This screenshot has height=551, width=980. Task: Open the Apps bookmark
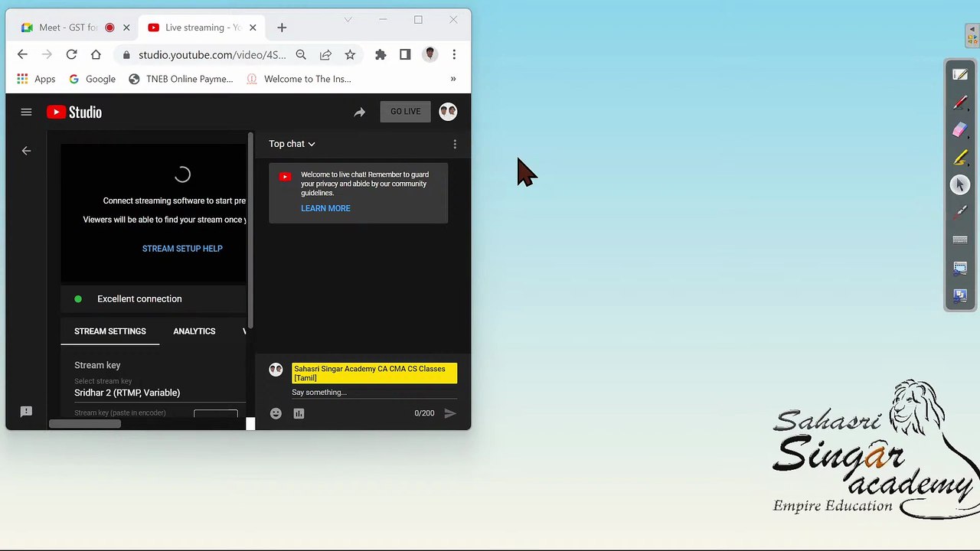click(x=36, y=79)
